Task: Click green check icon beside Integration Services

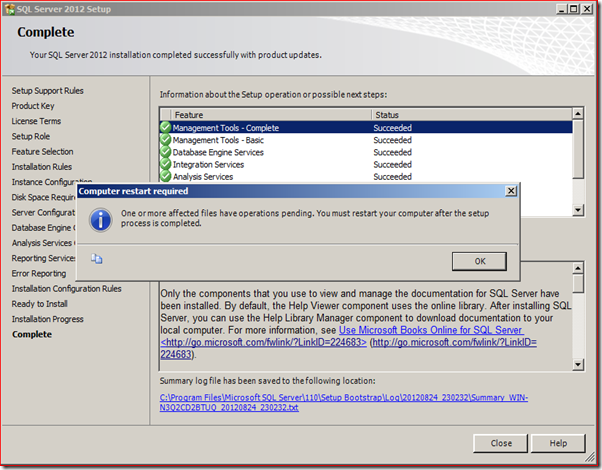Action: click(165, 164)
